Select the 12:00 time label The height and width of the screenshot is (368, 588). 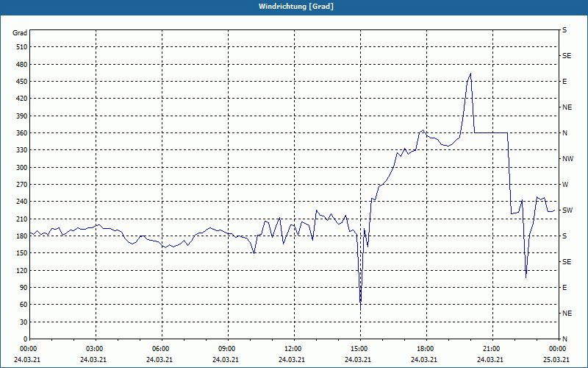tap(294, 349)
